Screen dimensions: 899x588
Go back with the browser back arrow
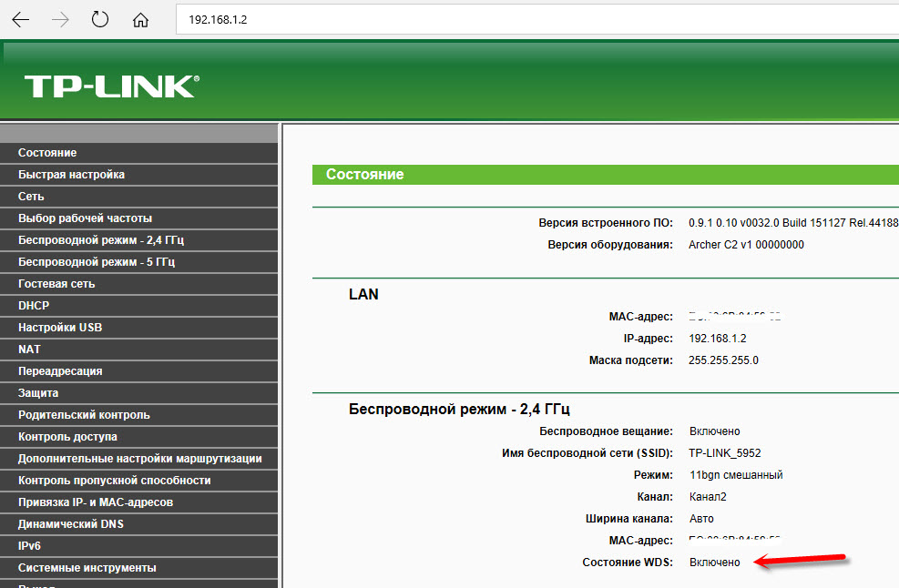click(21, 19)
